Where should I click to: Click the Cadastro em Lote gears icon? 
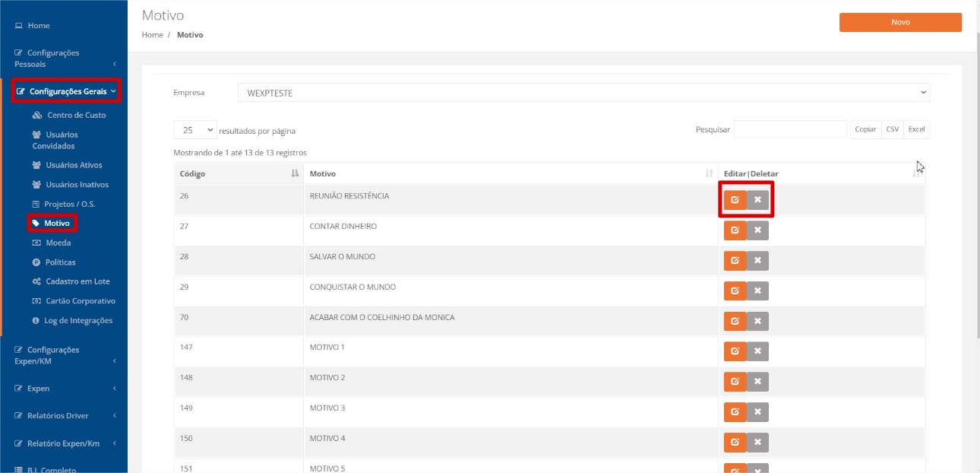point(36,281)
